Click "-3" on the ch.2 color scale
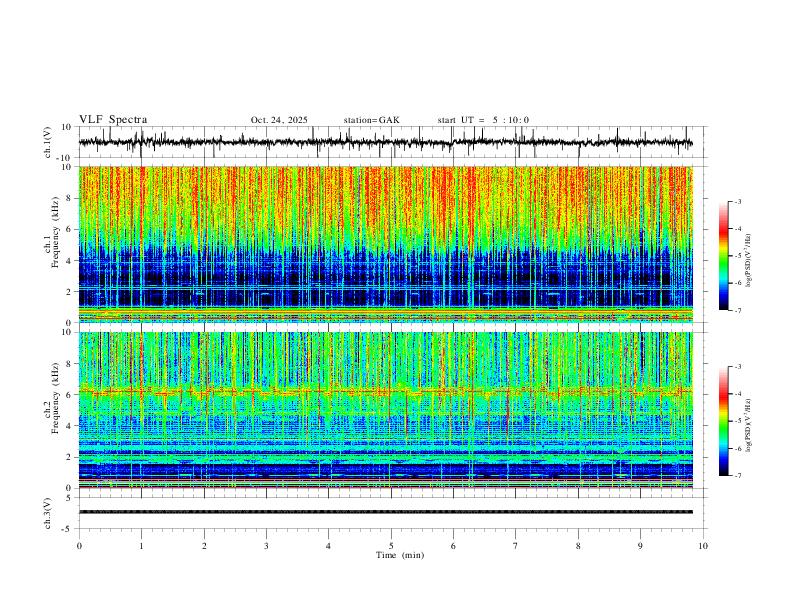The width and height of the screenshot is (792, 612). 737,367
